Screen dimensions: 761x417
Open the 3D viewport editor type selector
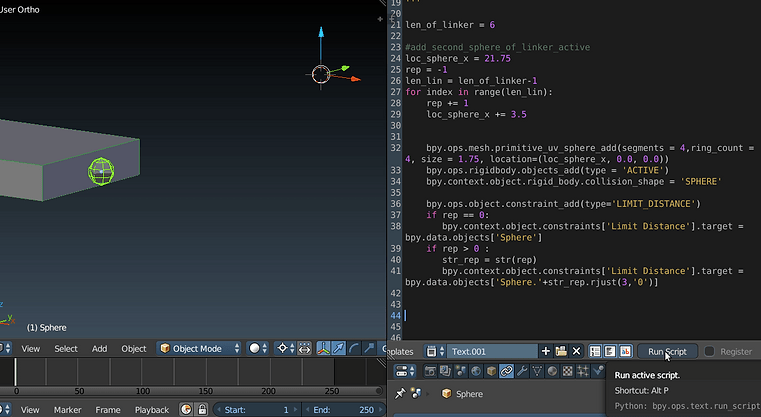[x=5, y=349]
